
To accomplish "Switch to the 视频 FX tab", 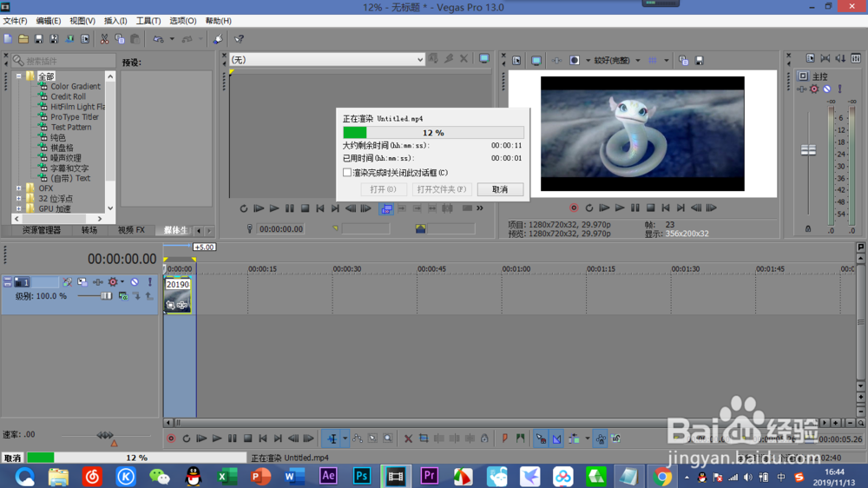I will [x=131, y=230].
